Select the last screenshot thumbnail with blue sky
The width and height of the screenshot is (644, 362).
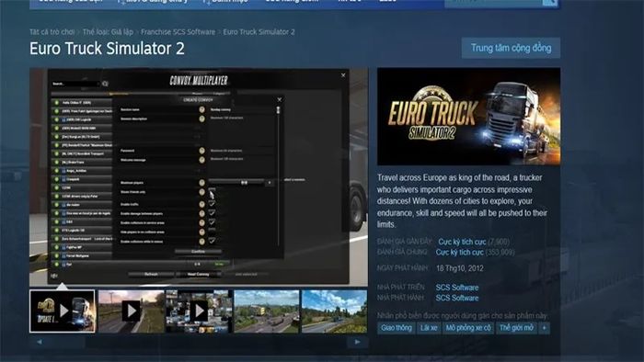(334, 311)
